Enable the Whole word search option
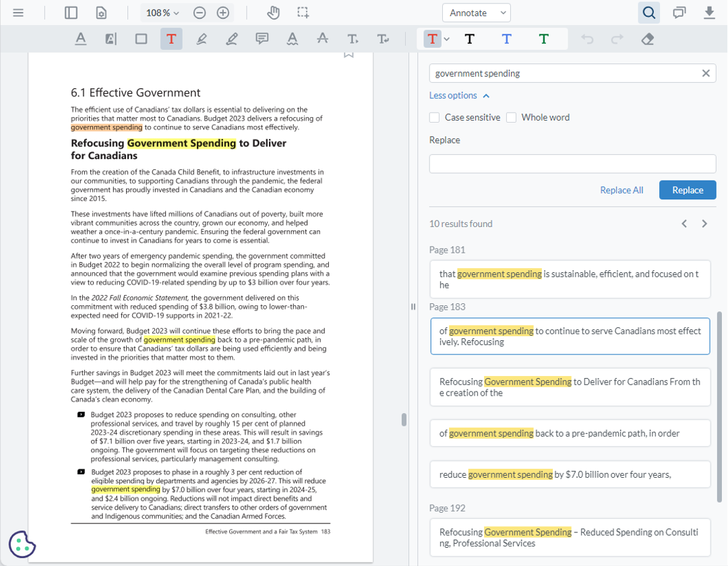The image size is (728, 566). point(511,117)
